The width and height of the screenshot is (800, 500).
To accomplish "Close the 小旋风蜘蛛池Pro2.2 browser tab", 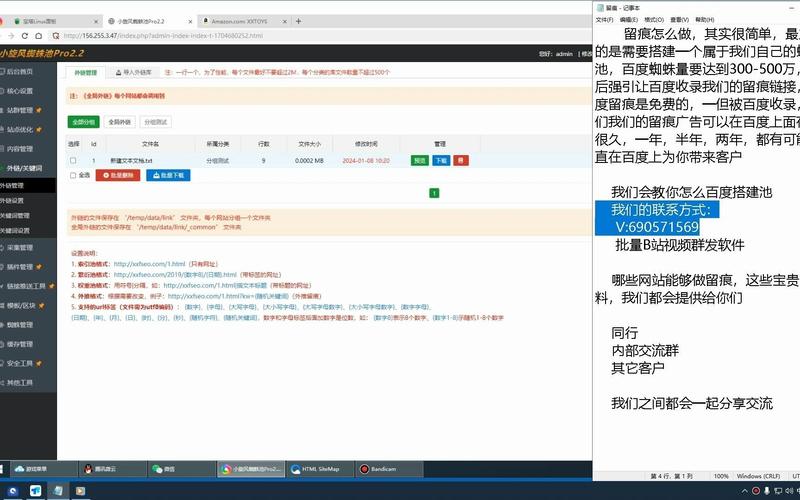I will (x=190, y=21).
